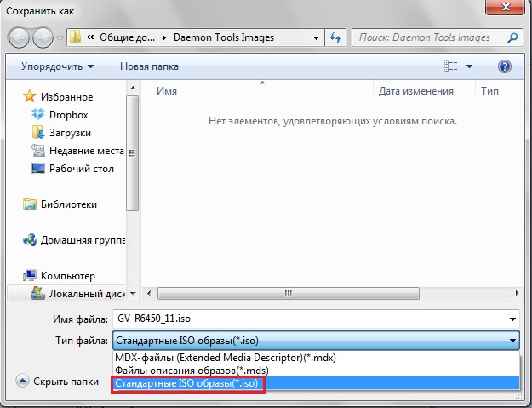The height and width of the screenshot is (408, 532).
Task: Expand the Тип файла combo box arrow
Action: pos(512,341)
